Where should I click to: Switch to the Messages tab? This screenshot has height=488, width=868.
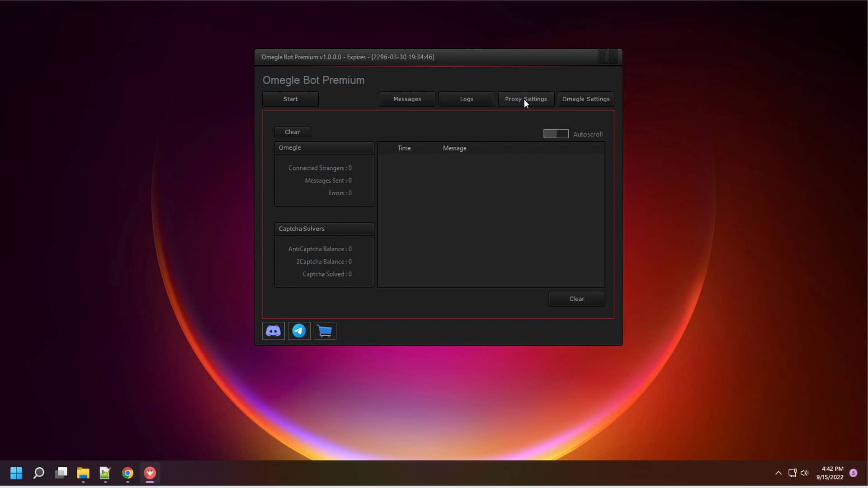point(407,99)
